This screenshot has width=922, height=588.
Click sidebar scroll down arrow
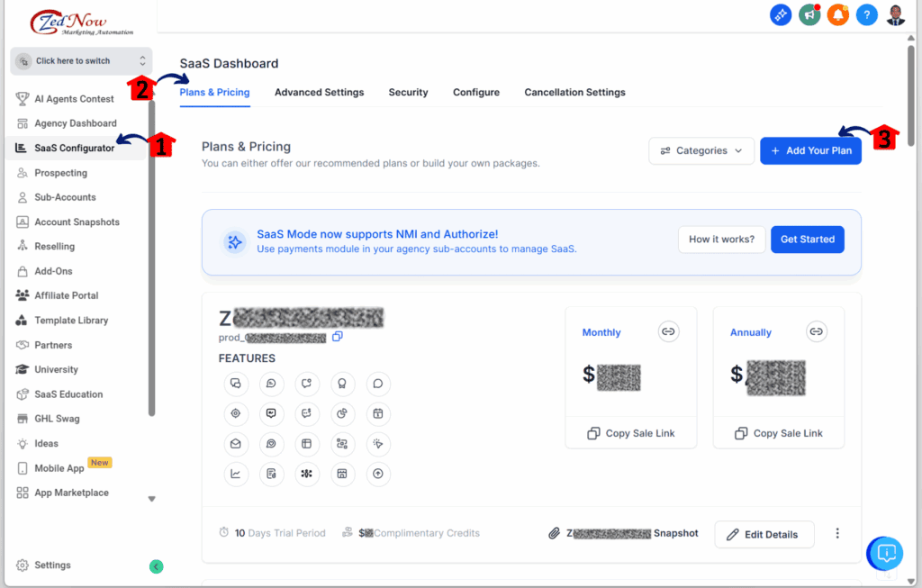pyautogui.click(x=151, y=499)
